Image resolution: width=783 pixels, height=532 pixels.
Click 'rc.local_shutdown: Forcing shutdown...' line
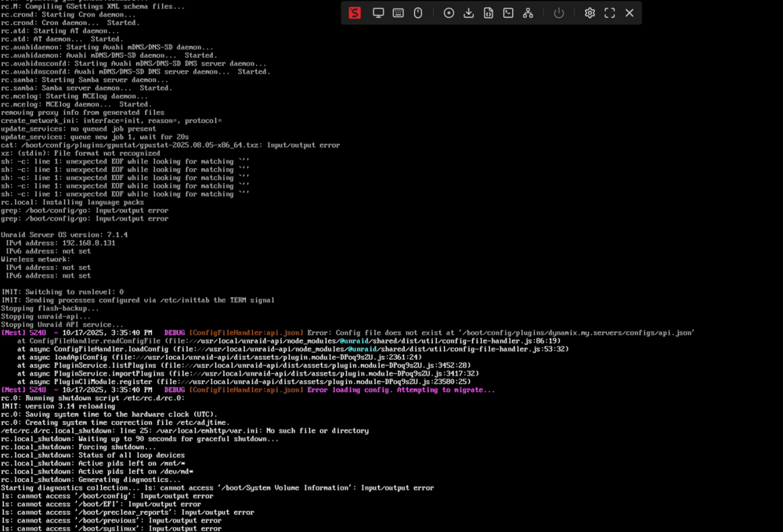pos(78,448)
